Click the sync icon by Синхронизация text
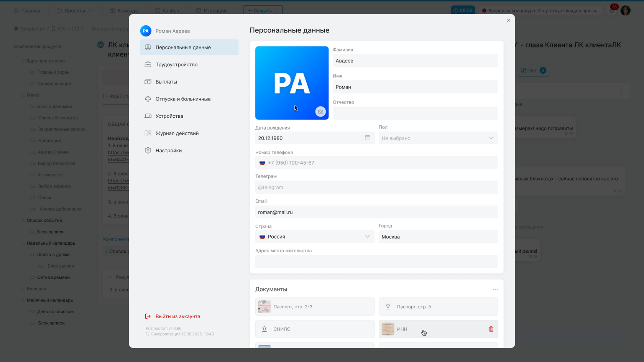644x362 pixels. point(148,334)
